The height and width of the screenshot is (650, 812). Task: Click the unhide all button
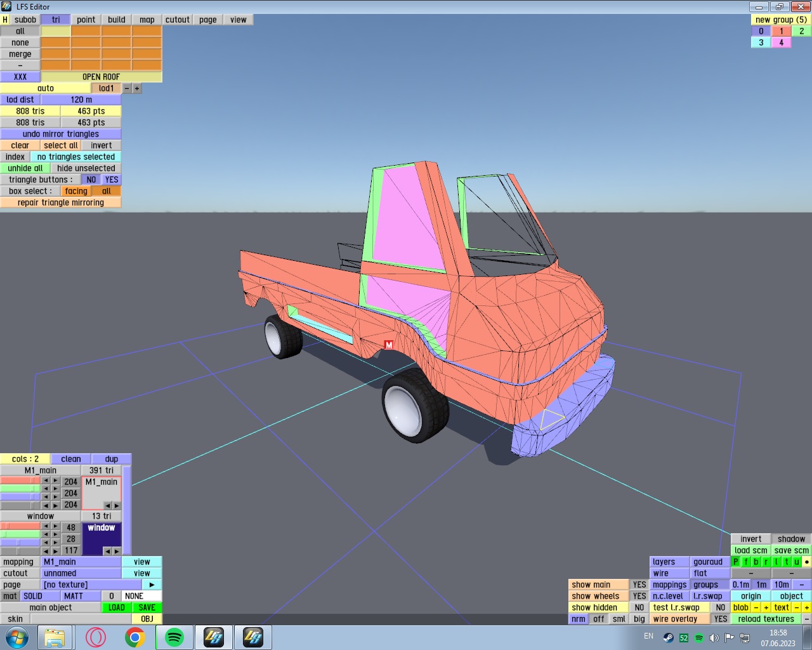tap(25, 168)
